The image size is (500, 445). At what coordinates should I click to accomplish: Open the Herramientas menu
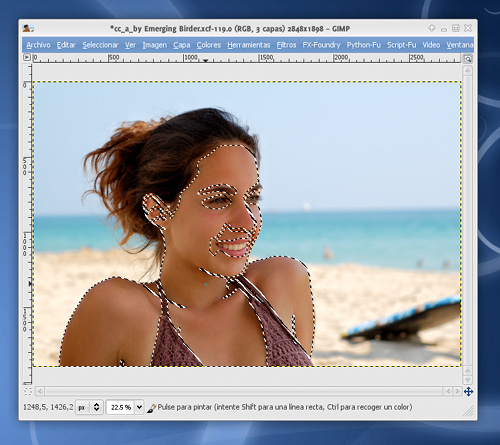coord(249,45)
